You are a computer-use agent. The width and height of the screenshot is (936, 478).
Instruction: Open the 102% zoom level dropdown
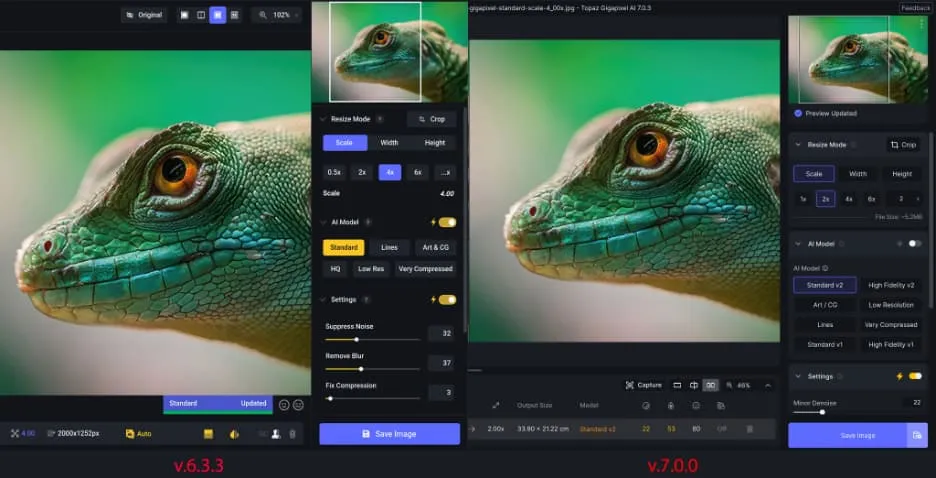[x=276, y=15]
